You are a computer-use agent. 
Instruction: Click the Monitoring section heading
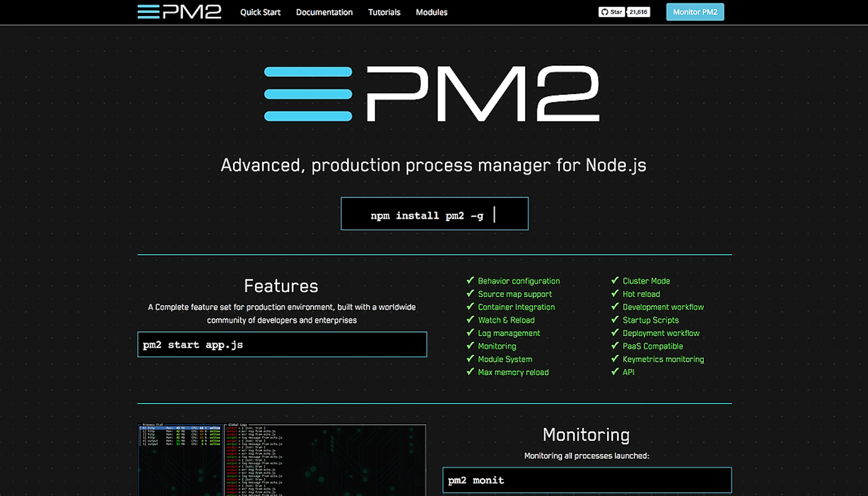click(586, 435)
